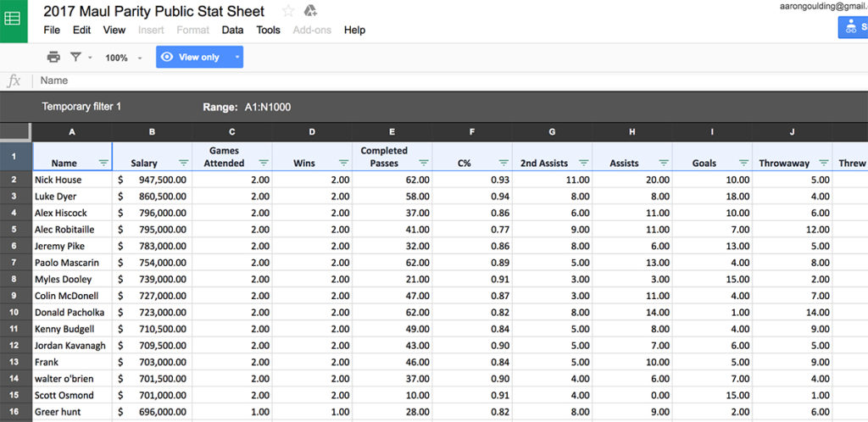868x422 pixels.
Task: Click the print icon in toolbar
Action: click(x=53, y=57)
